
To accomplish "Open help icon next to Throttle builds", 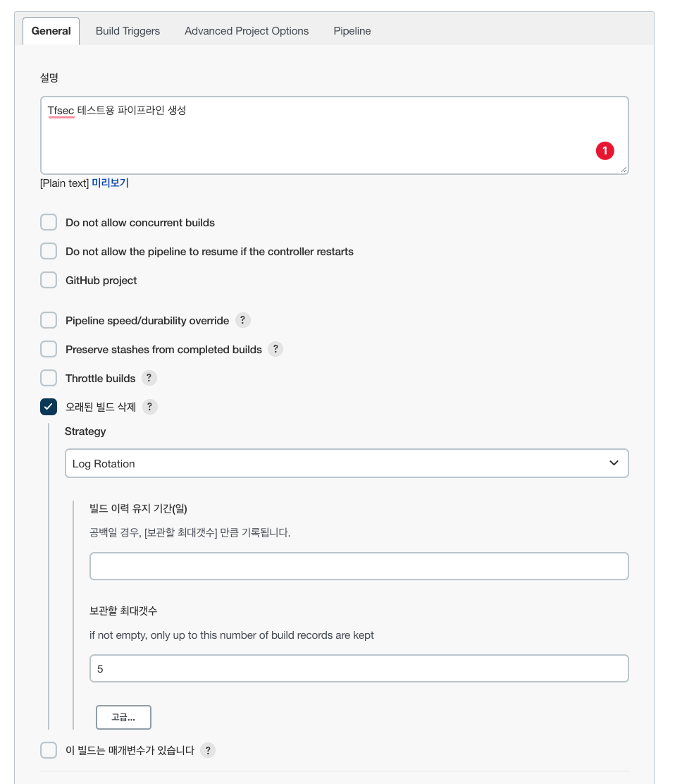I will (149, 378).
